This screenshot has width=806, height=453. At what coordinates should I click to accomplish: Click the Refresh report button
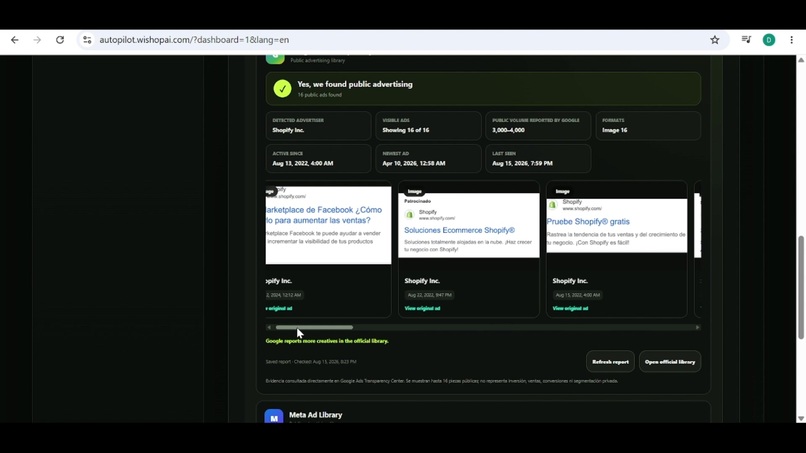coord(610,361)
